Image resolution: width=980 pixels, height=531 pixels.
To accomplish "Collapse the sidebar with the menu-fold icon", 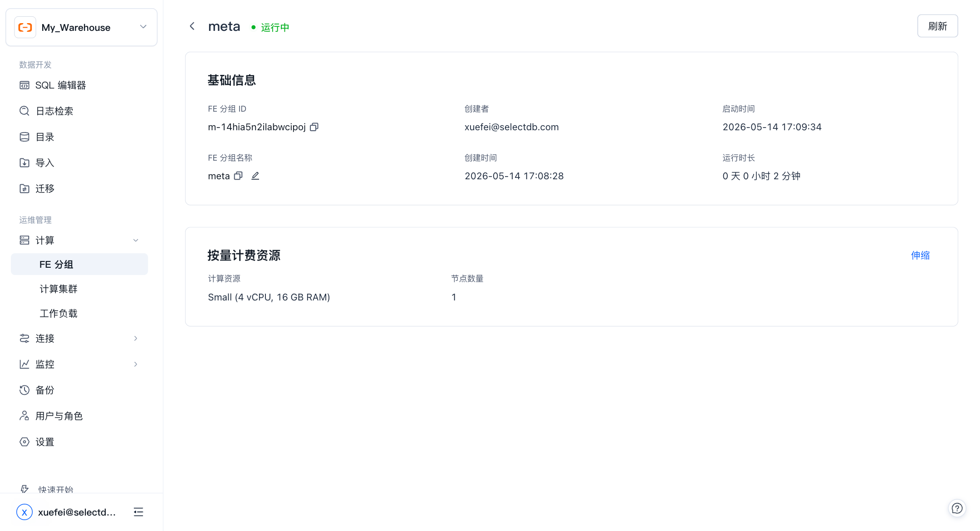I will pos(138,512).
